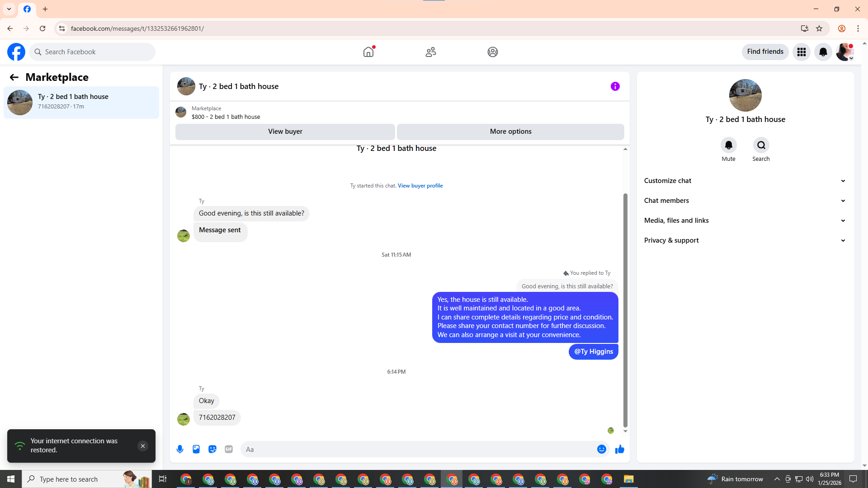Choose a GIF with the GIF icon
This screenshot has width=868, height=488.
click(229, 449)
